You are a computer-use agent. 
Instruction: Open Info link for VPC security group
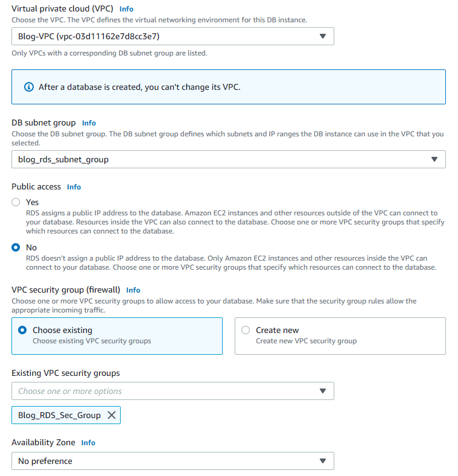tap(133, 290)
